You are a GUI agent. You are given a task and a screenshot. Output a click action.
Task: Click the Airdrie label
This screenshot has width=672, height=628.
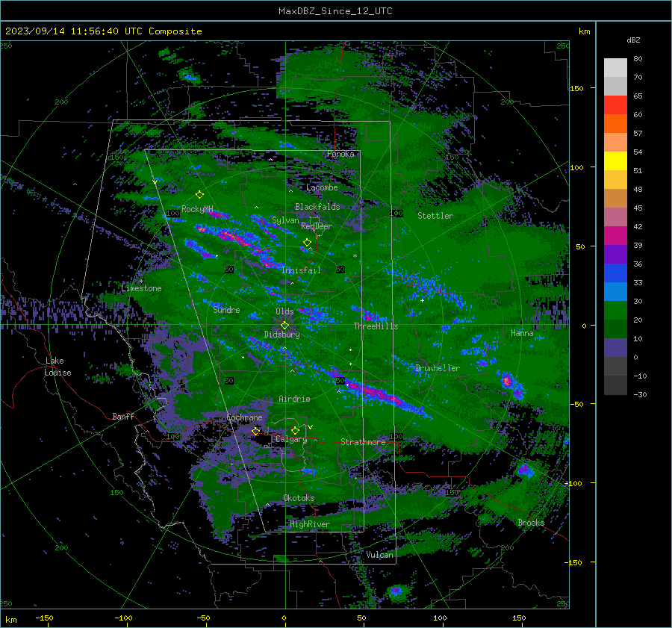[294, 399]
